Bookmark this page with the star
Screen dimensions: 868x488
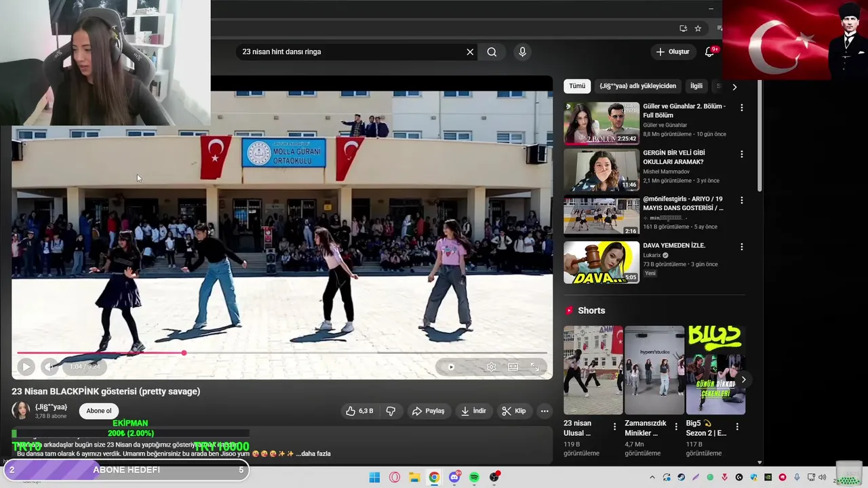click(698, 28)
